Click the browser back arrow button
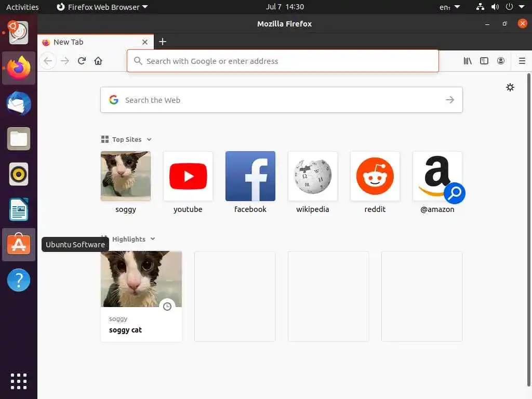The width and height of the screenshot is (532, 399). pyautogui.click(x=48, y=61)
